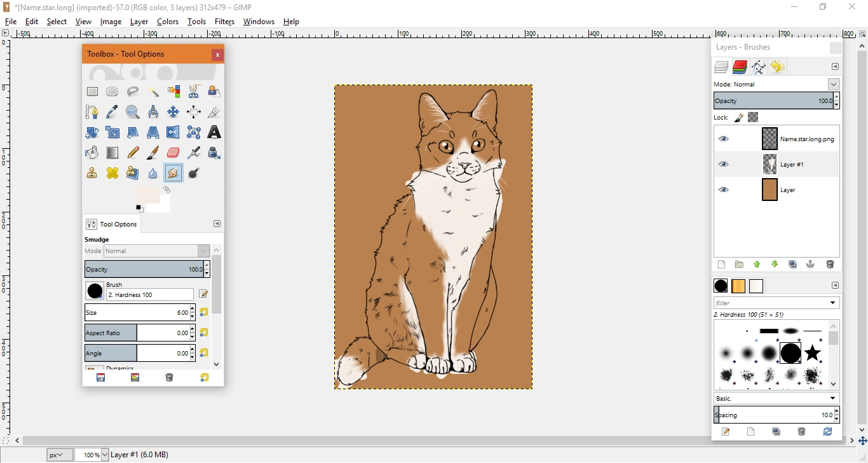
Task: Delete layer using the trash icon
Action: pos(830,265)
